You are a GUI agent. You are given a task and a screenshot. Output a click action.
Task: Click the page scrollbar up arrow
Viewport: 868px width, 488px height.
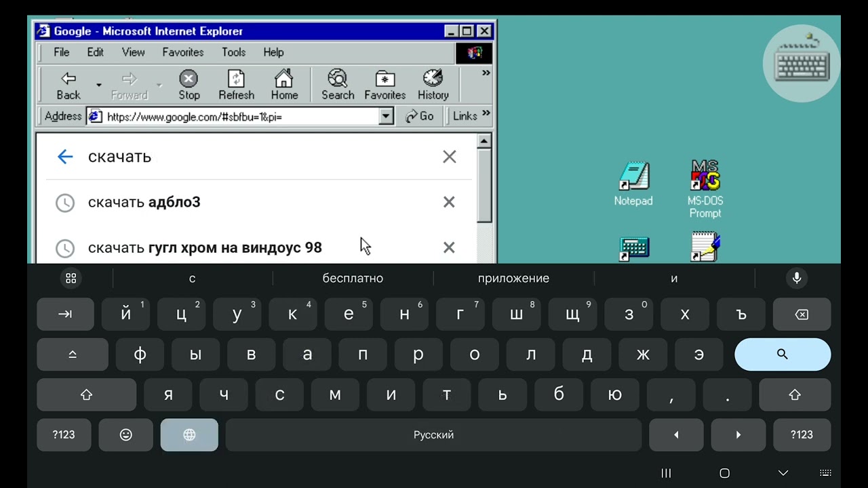click(484, 141)
